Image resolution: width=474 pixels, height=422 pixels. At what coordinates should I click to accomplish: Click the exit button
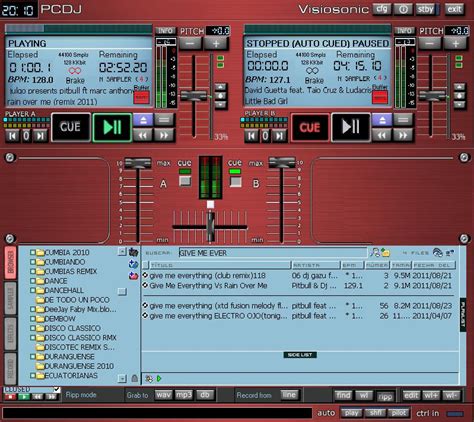tap(454, 9)
